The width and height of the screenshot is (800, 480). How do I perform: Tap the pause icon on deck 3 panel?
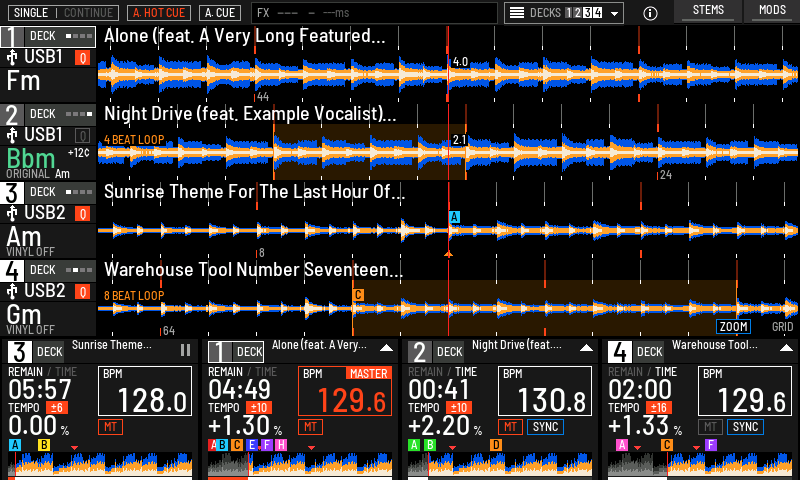click(185, 350)
